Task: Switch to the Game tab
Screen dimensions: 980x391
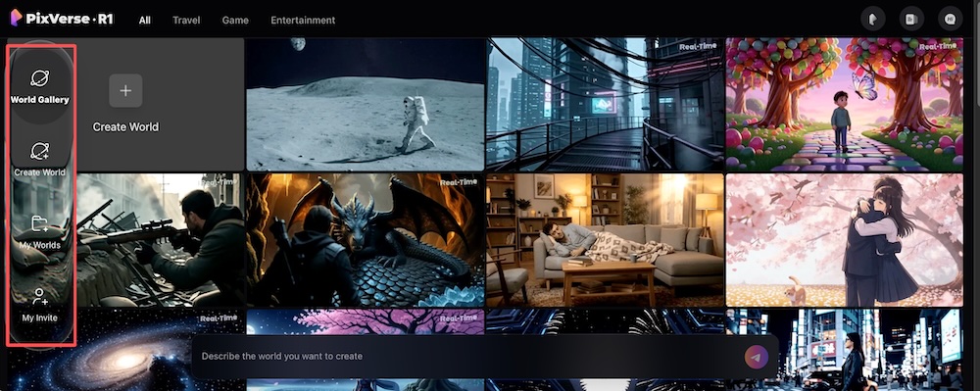Action: click(235, 20)
